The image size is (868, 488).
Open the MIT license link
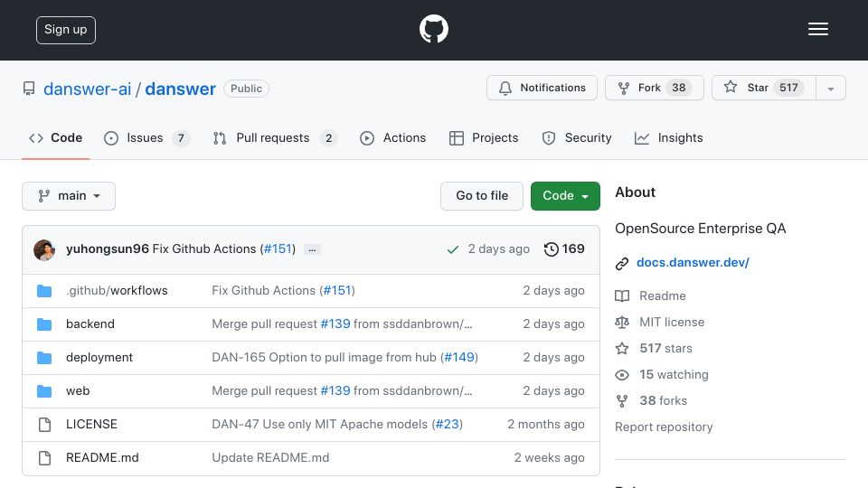coord(672,322)
